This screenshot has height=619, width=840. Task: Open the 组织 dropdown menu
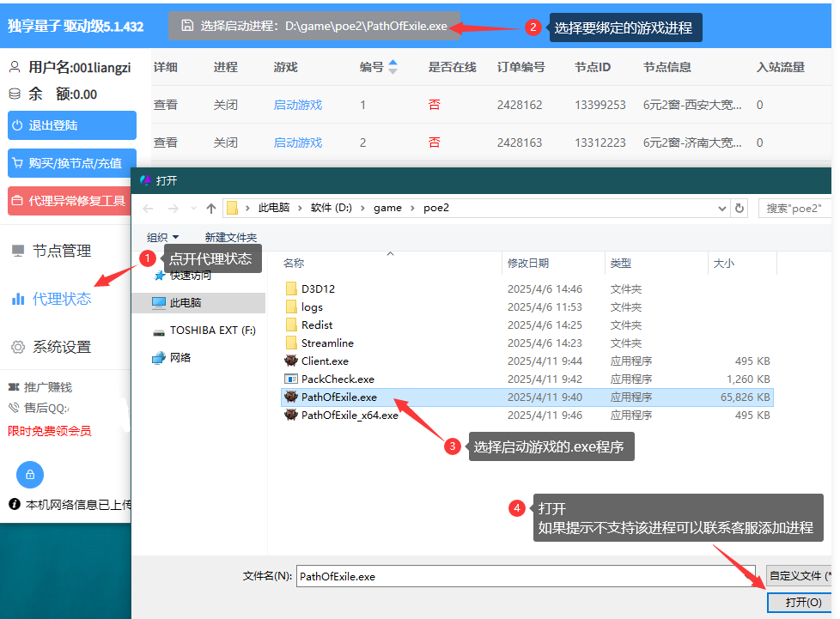pyautogui.click(x=162, y=237)
